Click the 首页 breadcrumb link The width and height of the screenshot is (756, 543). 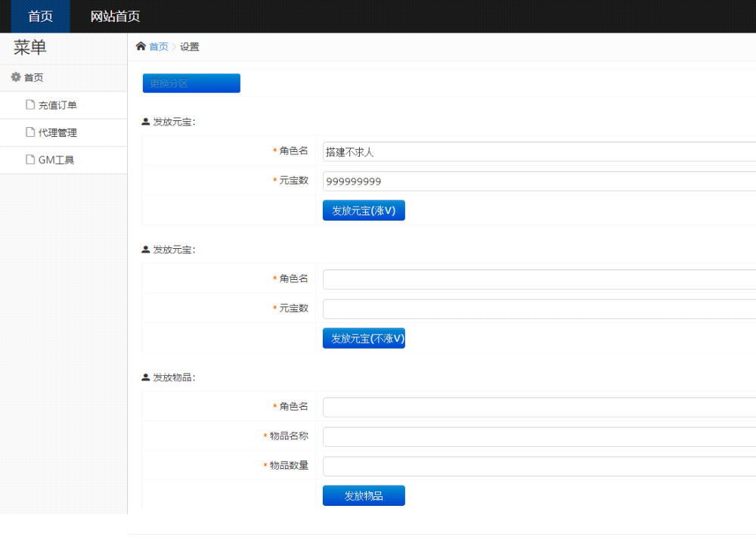tap(159, 47)
